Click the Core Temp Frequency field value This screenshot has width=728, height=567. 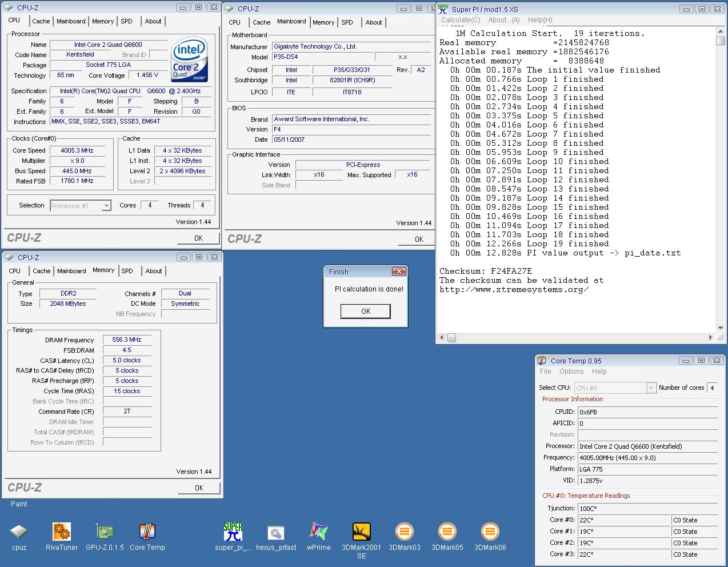click(647, 458)
